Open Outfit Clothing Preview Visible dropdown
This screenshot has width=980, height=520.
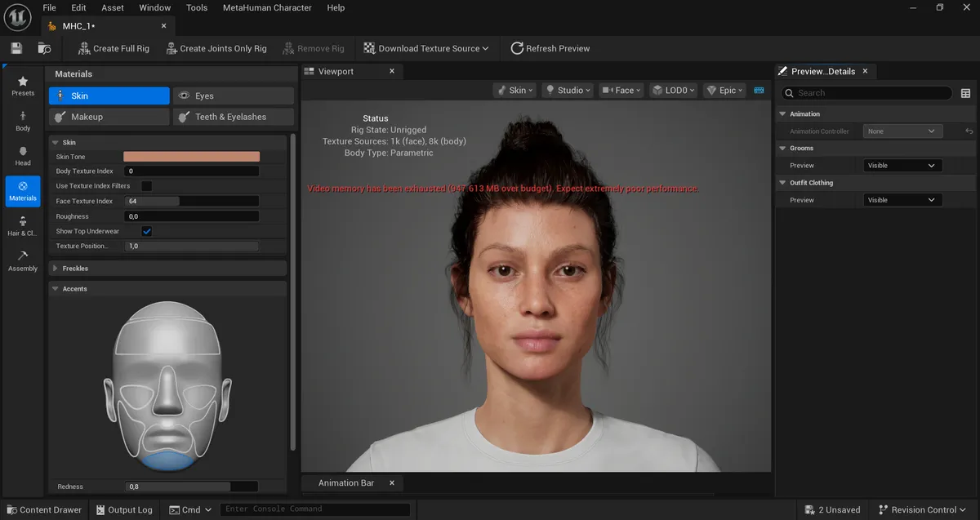pyautogui.click(x=902, y=200)
